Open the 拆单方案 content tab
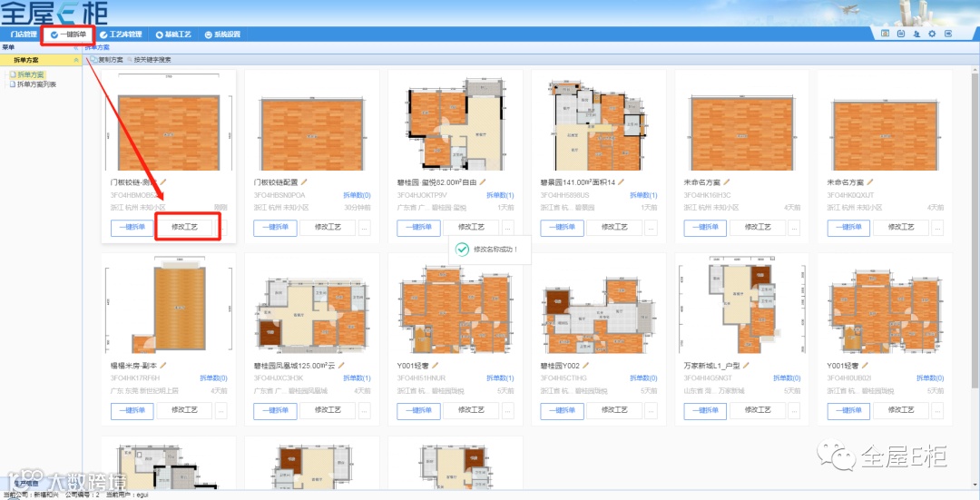The height and width of the screenshot is (500, 980). [x=97, y=47]
